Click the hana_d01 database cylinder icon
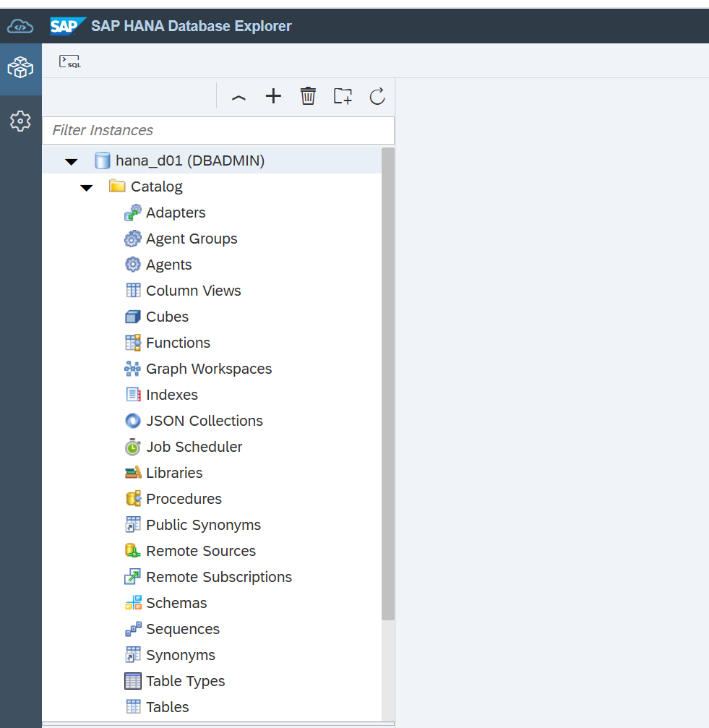This screenshot has height=728, width=709. (103, 160)
